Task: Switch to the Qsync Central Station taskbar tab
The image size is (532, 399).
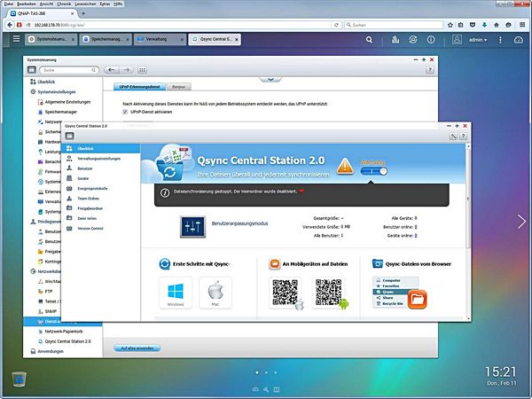Action: coord(215,39)
